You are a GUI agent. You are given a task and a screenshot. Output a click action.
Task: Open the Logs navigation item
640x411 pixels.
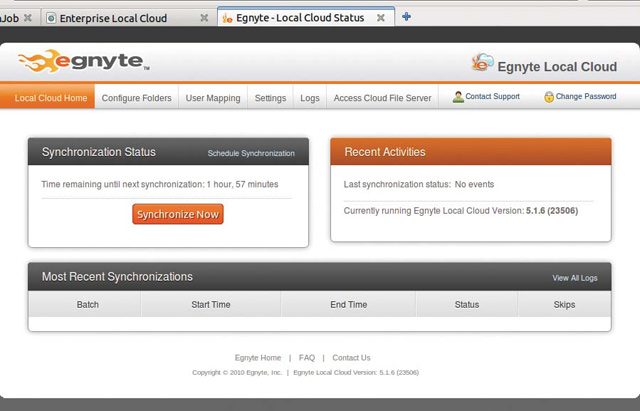point(310,98)
